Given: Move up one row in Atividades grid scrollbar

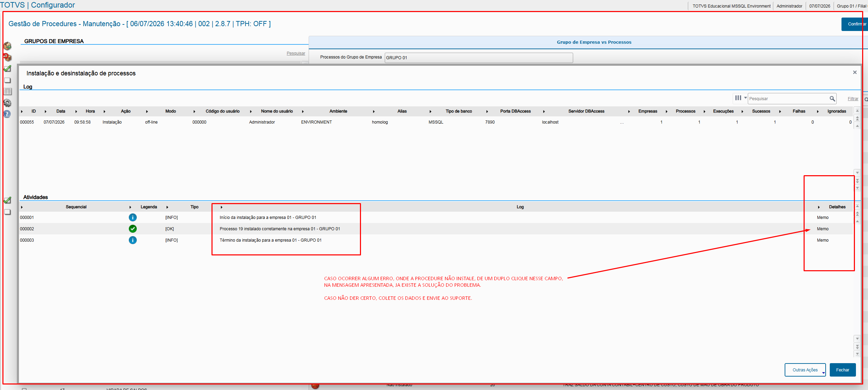Looking at the screenshot, I should click(857, 221).
